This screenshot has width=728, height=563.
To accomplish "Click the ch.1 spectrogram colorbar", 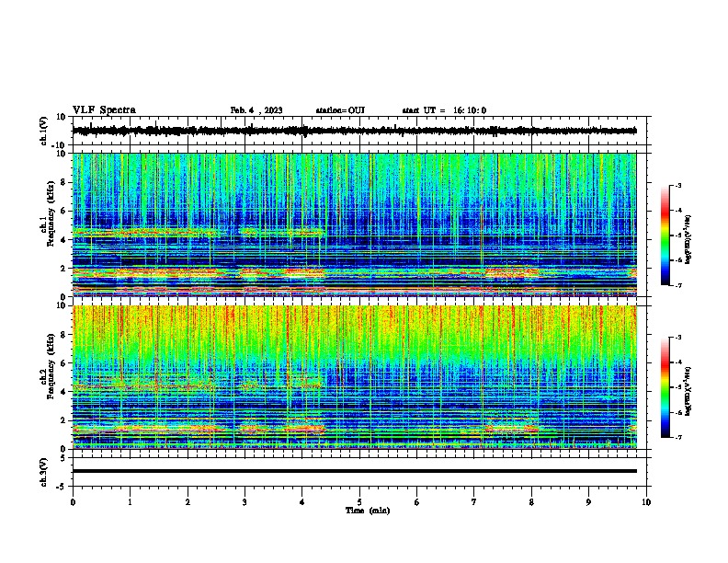I will tap(665, 236).
